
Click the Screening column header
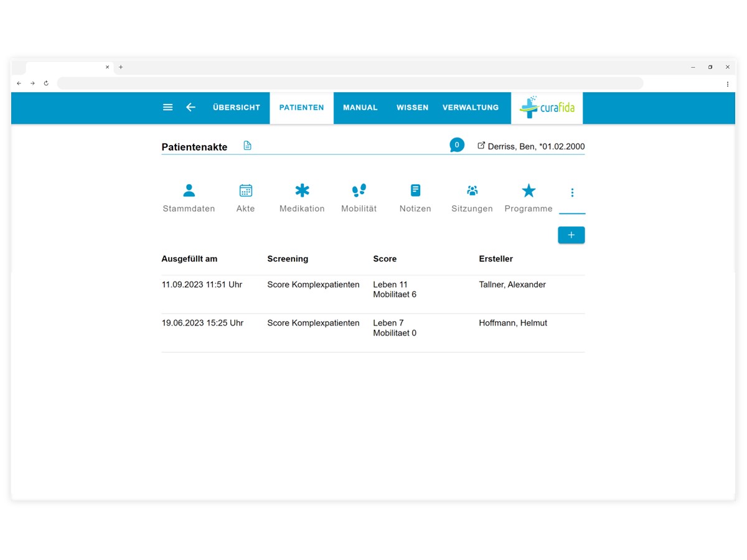point(288,259)
